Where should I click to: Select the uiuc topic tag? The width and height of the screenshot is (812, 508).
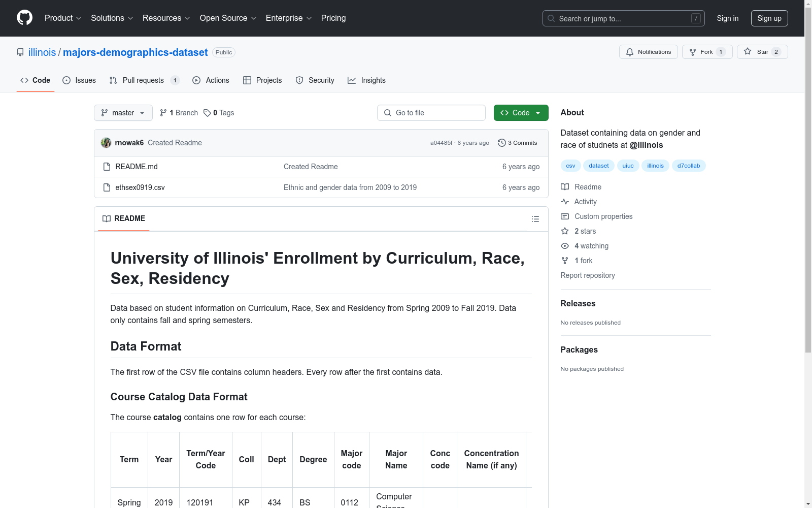pos(628,166)
